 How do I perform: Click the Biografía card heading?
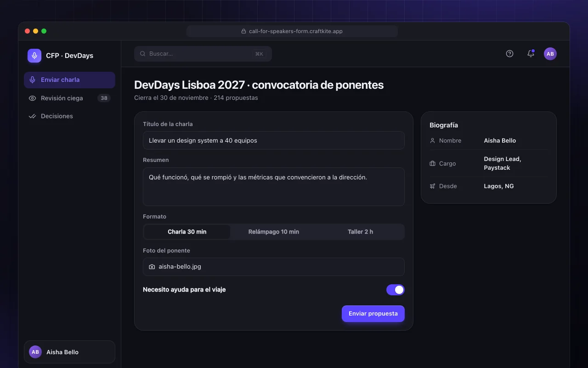tap(444, 125)
